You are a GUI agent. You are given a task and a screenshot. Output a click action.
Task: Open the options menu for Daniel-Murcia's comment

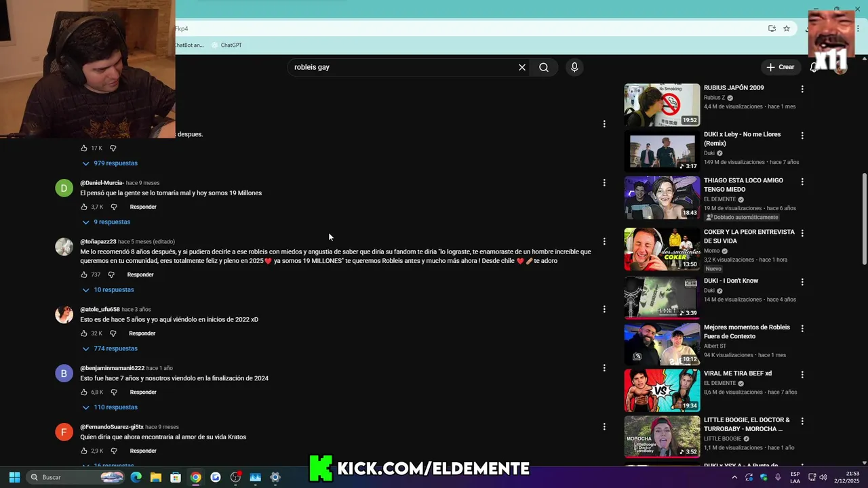604,182
